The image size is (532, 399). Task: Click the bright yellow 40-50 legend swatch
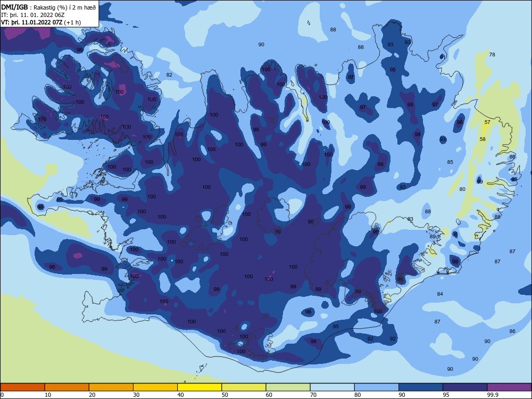199,387
